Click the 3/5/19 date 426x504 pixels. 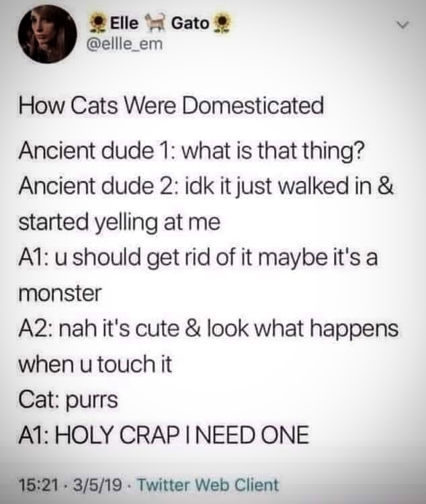click(x=99, y=485)
